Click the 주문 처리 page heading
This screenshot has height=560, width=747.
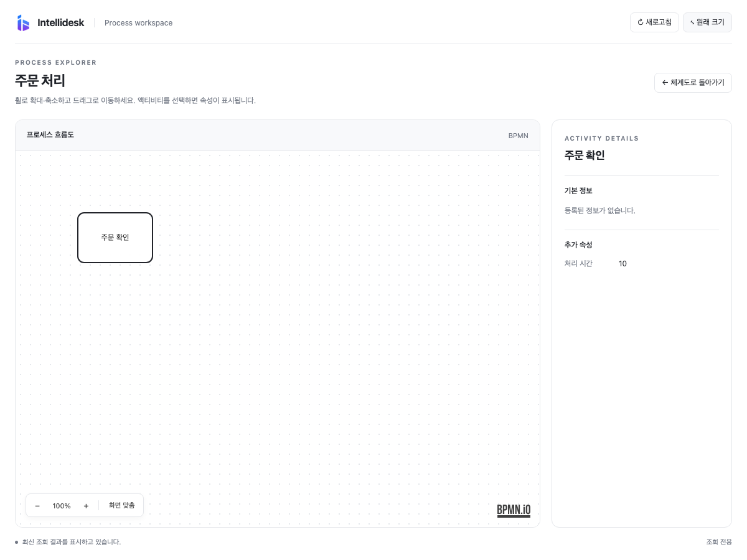(x=40, y=81)
